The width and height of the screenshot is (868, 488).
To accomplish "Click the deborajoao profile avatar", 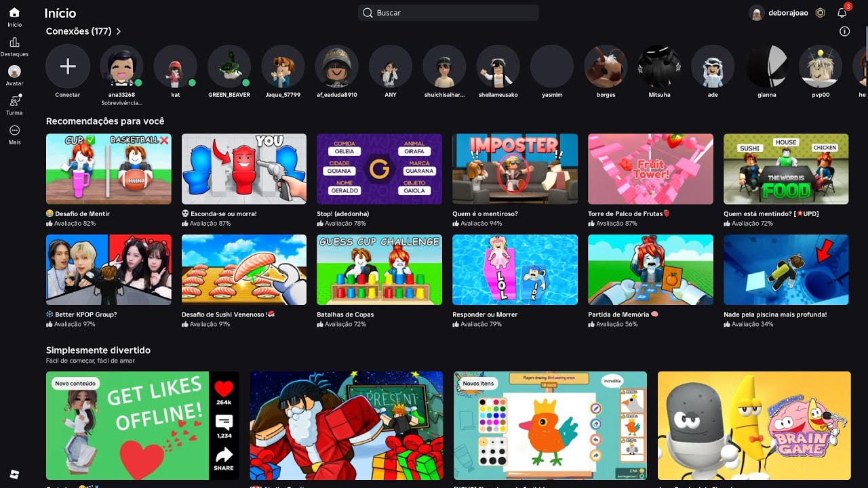I will pos(757,13).
